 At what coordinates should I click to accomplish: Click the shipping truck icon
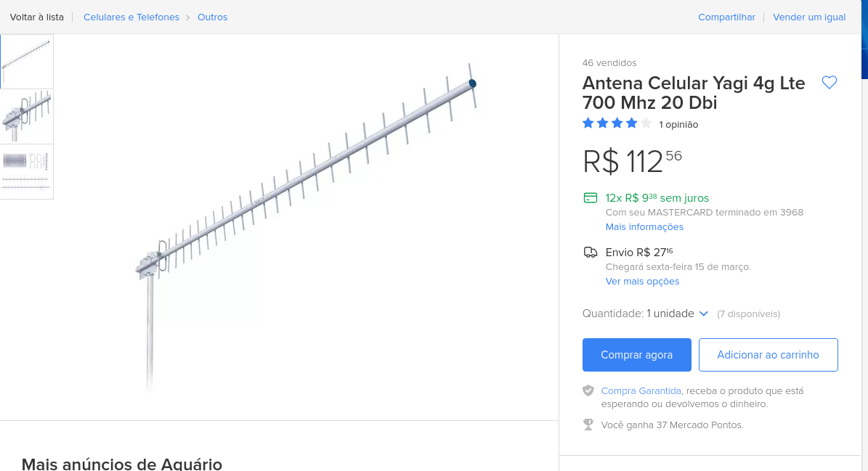(591, 253)
